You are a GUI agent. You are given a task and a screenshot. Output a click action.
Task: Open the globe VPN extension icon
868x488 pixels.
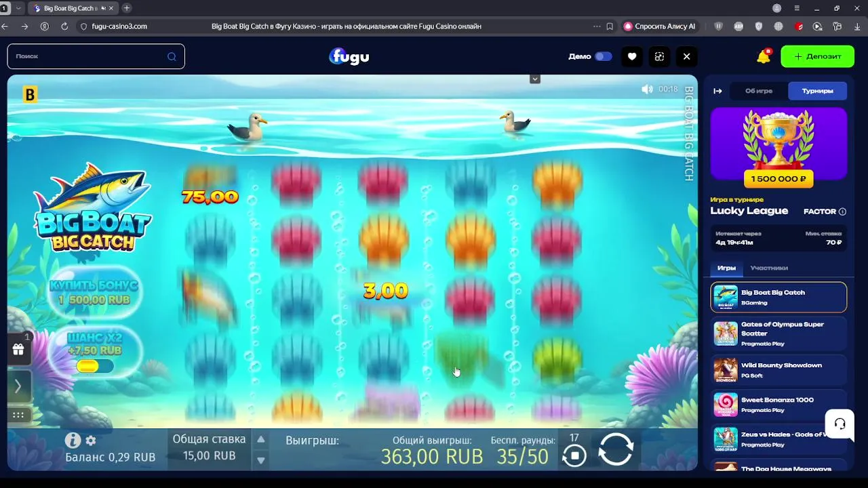(778, 26)
